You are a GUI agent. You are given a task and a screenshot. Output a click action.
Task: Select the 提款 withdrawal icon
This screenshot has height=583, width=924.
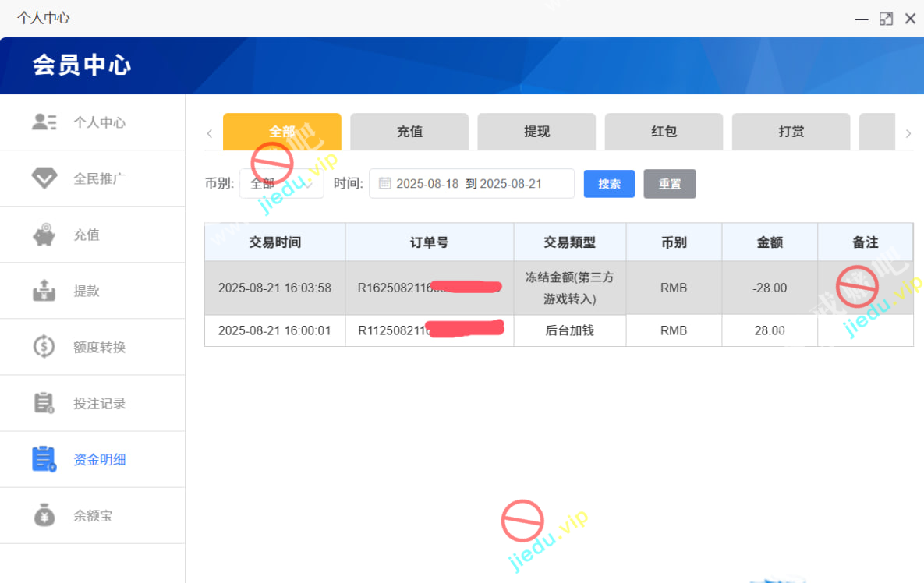tap(44, 291)
